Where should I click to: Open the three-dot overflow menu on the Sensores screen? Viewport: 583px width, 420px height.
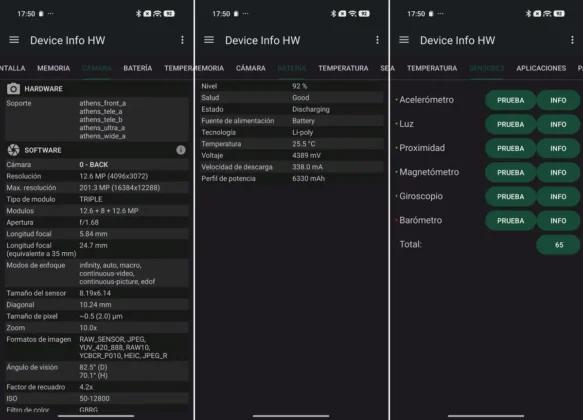tap(572, 40)
